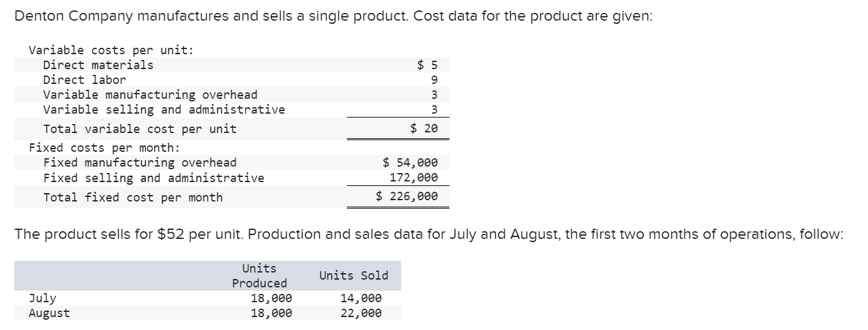
Task: Click the Direct materials row label
Action: click(98, 65)
